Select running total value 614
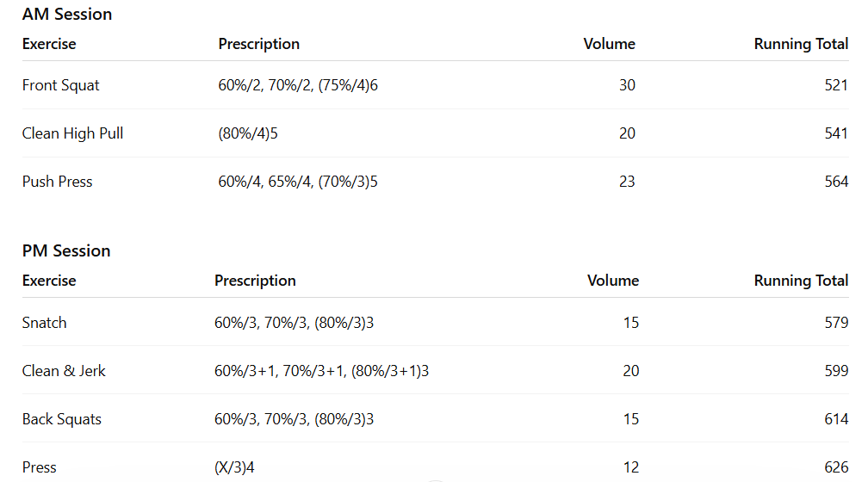The image size is (868, 482). click(835, 419)
